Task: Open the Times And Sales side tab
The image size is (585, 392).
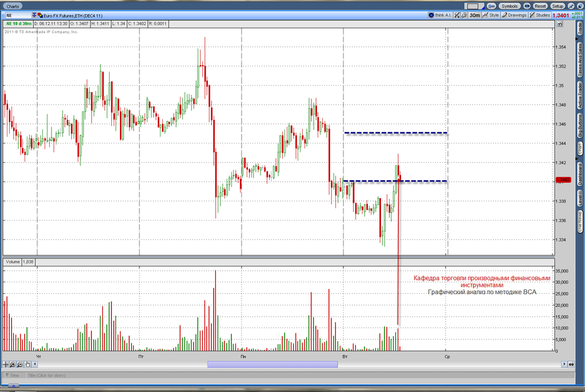Action: tap(580, 60)
